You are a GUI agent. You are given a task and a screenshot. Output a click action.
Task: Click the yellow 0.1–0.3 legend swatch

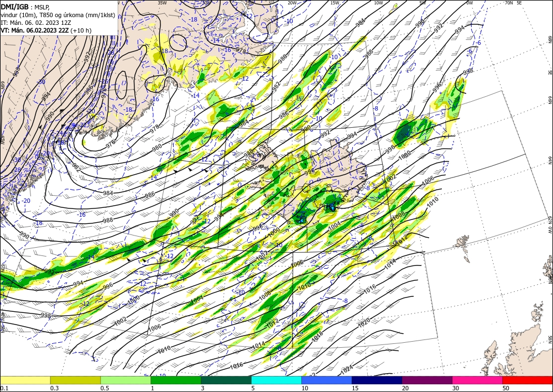coord(25,380)
